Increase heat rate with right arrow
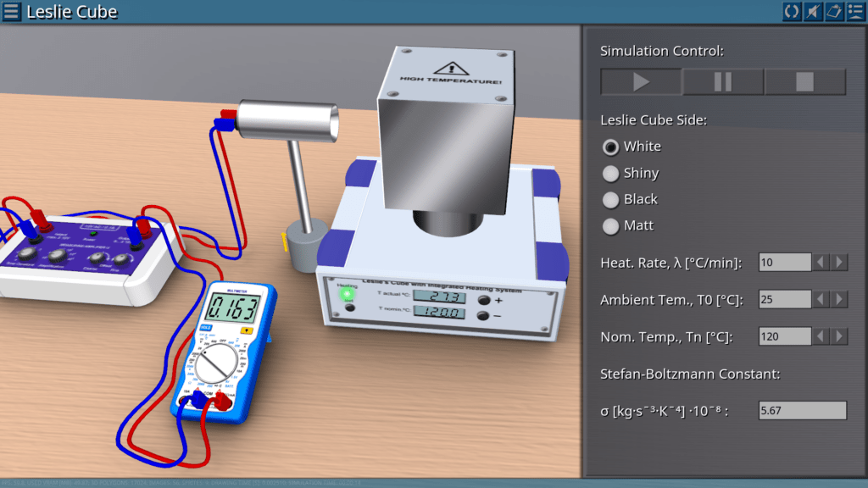This screenshot has height=488, width=868. click(x=839, y=263)
